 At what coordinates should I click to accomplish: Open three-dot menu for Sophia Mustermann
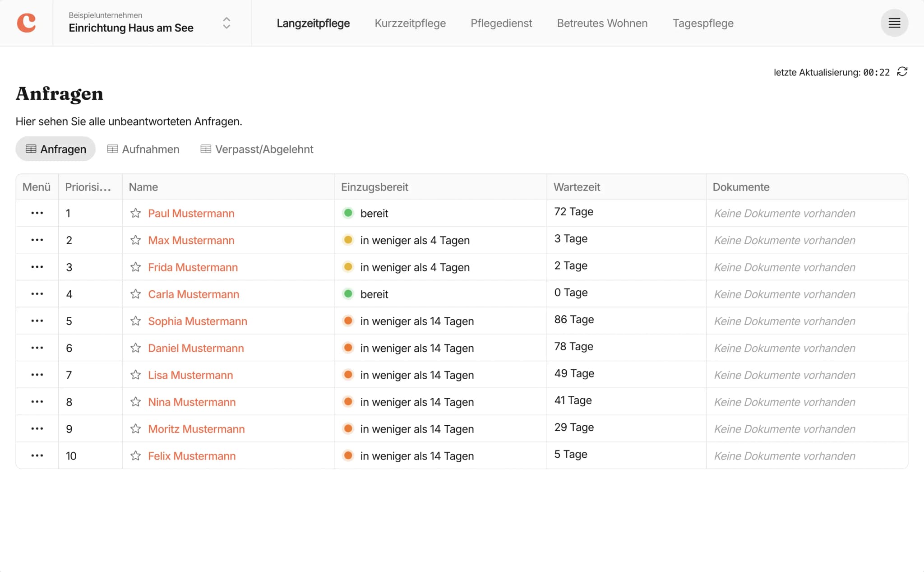[37, 321]
